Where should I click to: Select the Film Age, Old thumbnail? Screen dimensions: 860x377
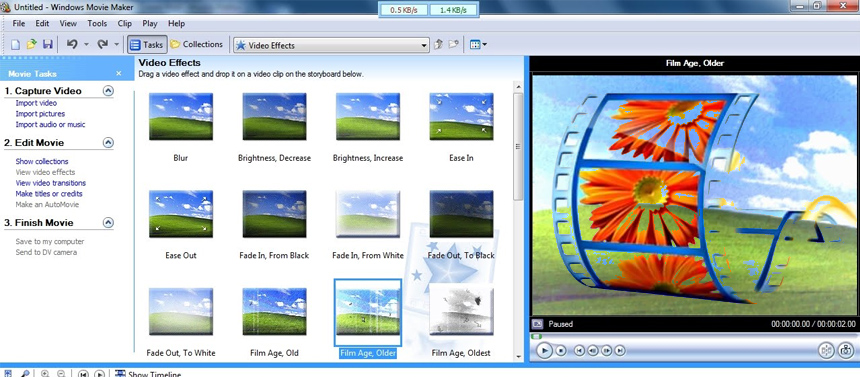tap(274, 311)
